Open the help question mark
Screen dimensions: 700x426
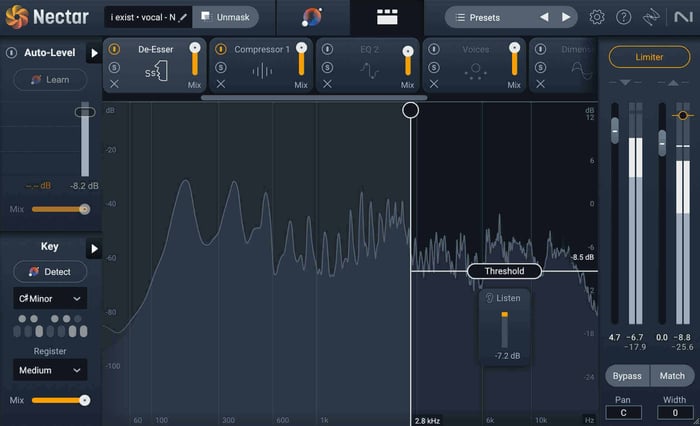[x=623, y=17]
